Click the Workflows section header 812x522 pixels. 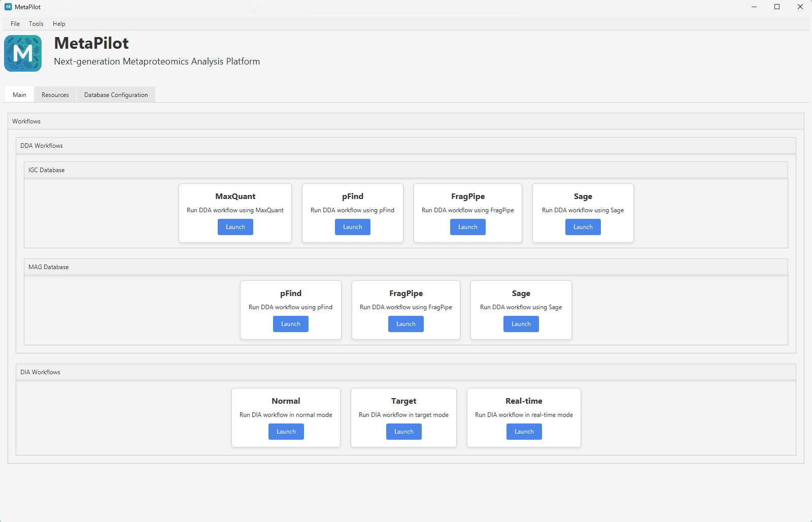[26, 121]
